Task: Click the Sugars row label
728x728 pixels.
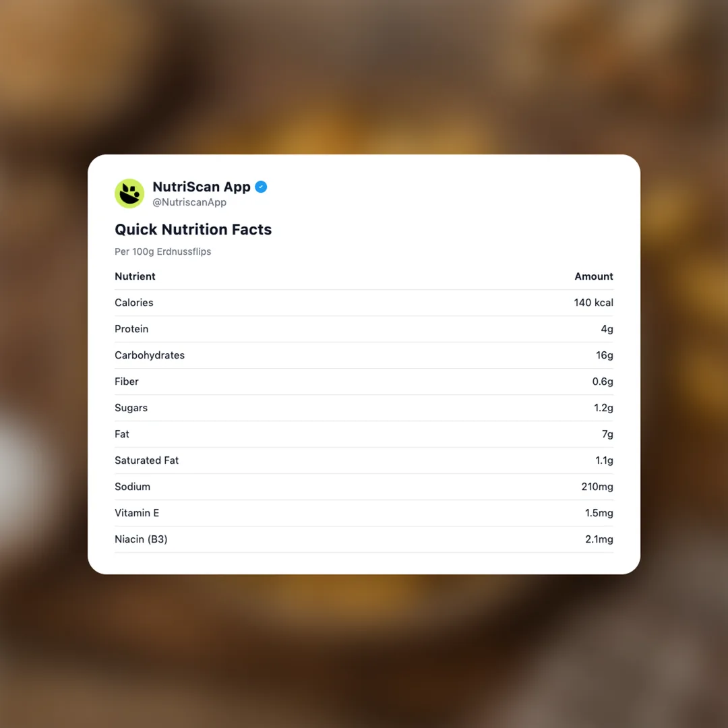Action: [x=131, y=408]
